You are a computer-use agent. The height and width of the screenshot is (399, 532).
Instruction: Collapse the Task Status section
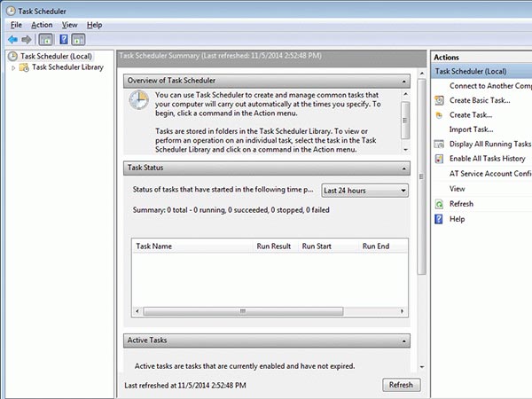(403, 167)
